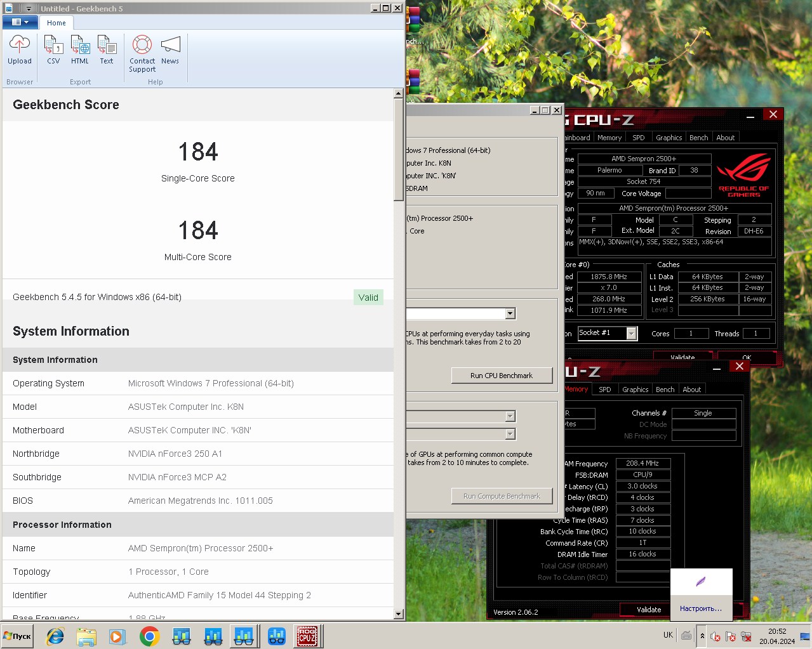Click the Geekbench results scrollbar thumb
This screenshot has width=812, height=649.
(x=398, y=150)
